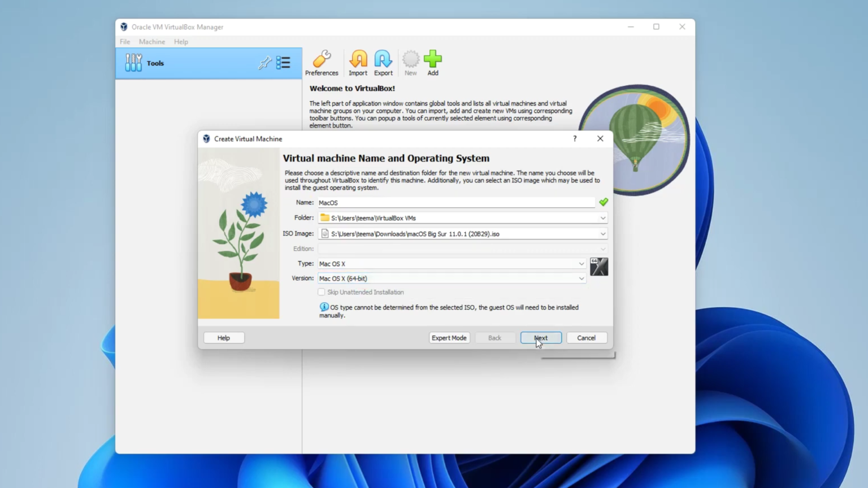868x488 pixels.
Task: Click the green checkmark beside the Name field
Action: tap(604, 202)
